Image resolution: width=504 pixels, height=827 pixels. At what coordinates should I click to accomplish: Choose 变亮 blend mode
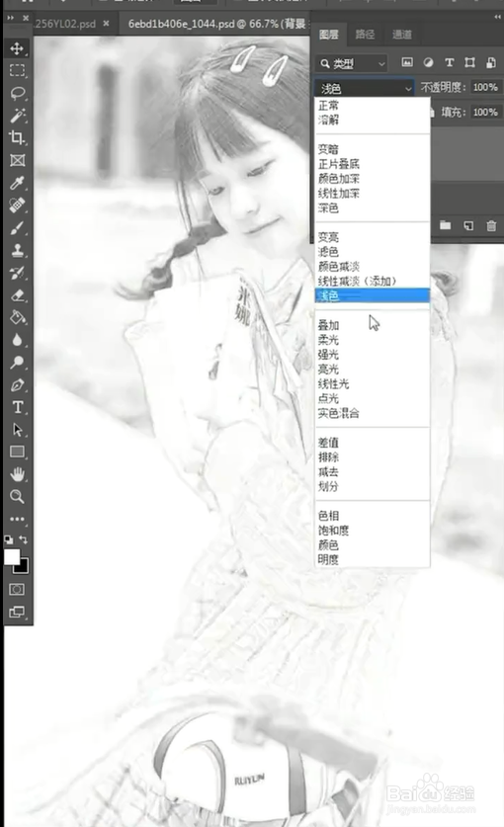(x=372, y=237)
